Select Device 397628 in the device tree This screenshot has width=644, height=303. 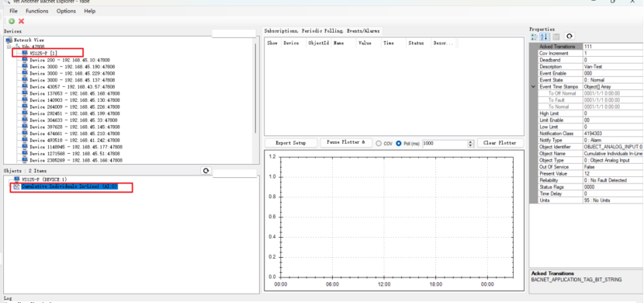[74, 127]
